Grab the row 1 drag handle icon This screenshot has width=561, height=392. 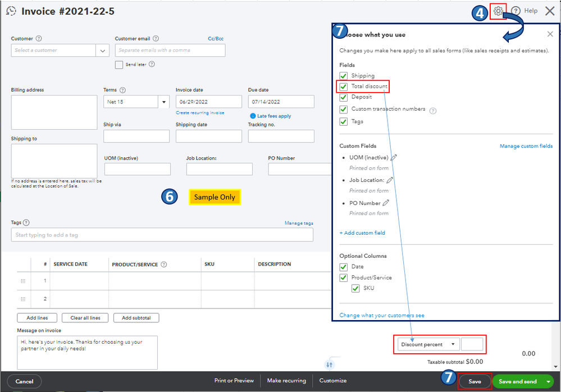pos(23,281)
